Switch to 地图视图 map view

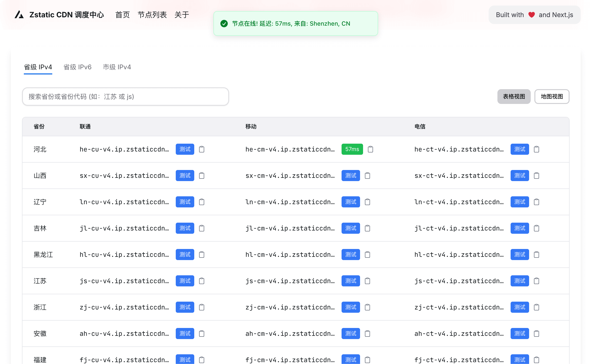click(552, 97)
